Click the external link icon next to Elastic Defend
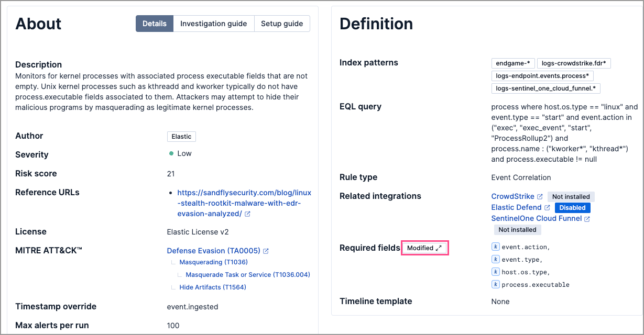Screen dimensions: 644x335 (x=547, y=207)
